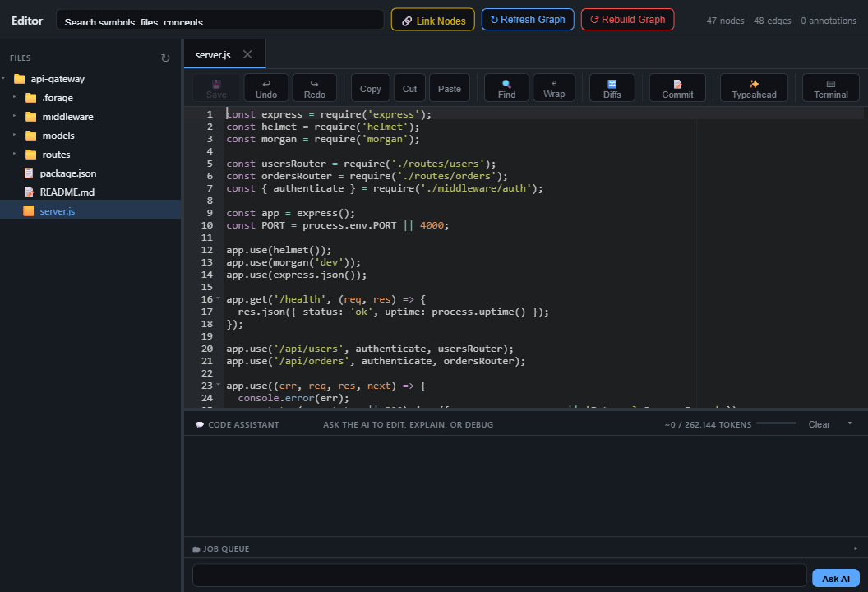The height and width of the screenshot is (592, 868).
Task: Click the models folder icon
Action: (31, 135)
